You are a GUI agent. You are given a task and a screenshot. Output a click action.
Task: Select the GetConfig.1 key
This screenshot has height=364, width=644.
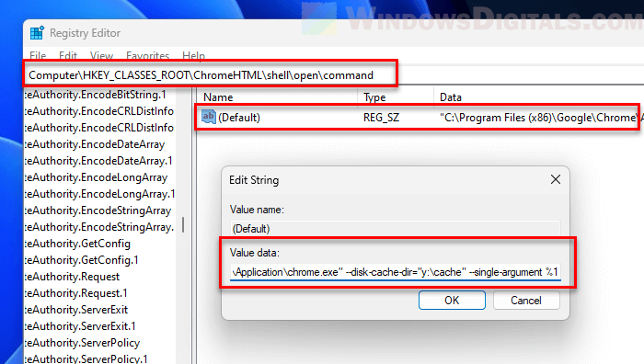82,260
